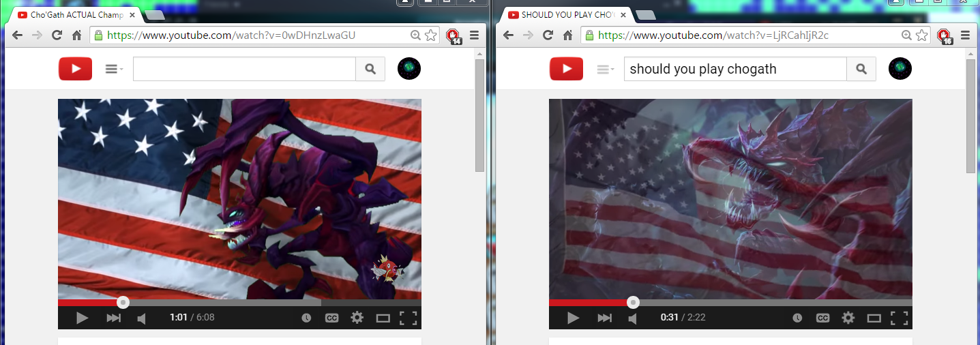Screen dimensions: 980x345
Task: Toggle closed captions in right player
Action: point(822,318)
